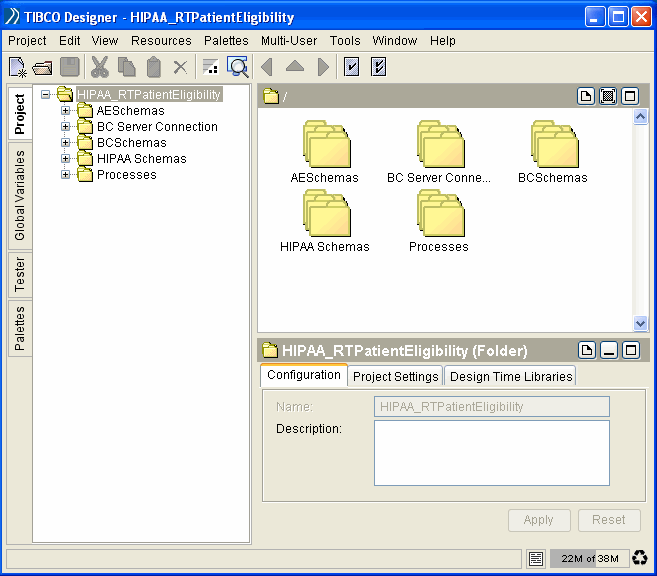Open the Edit menu
The width and height of the screenshot is (657, 576).
(70, 41)
